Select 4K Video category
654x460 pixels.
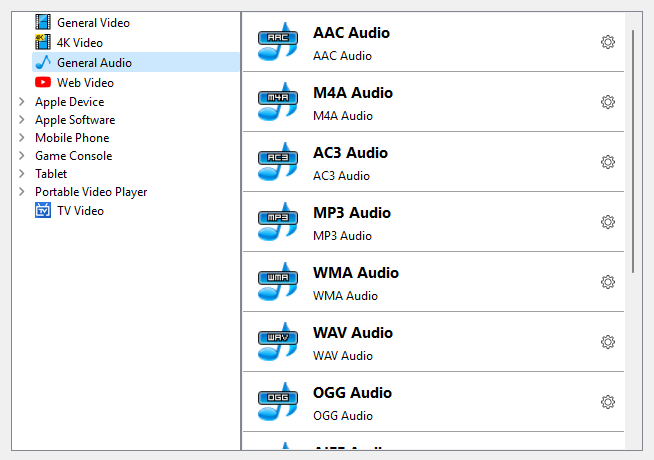tap(80, 43)
